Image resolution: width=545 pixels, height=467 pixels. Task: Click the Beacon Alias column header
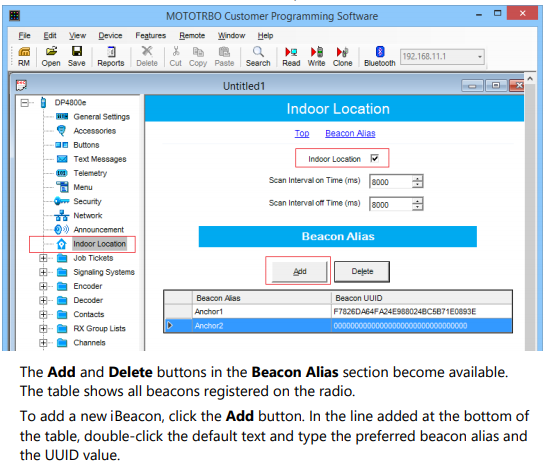[x=262, y=298]
